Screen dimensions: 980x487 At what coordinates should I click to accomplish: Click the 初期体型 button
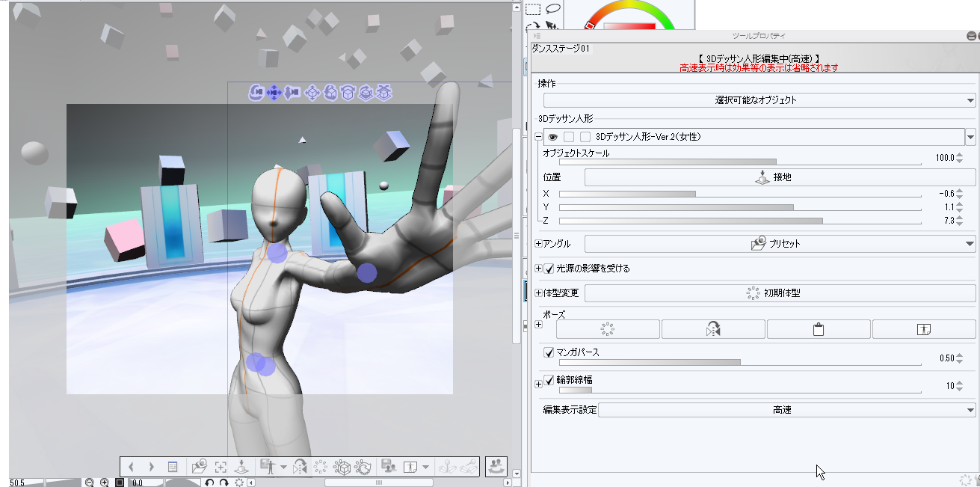[x=780, y=293]
